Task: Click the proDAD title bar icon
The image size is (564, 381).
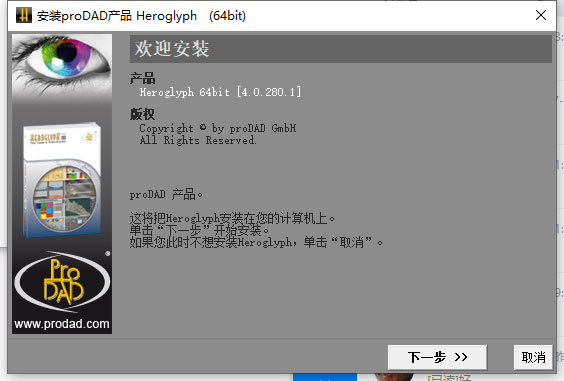Action: click(x=24, y=15)
